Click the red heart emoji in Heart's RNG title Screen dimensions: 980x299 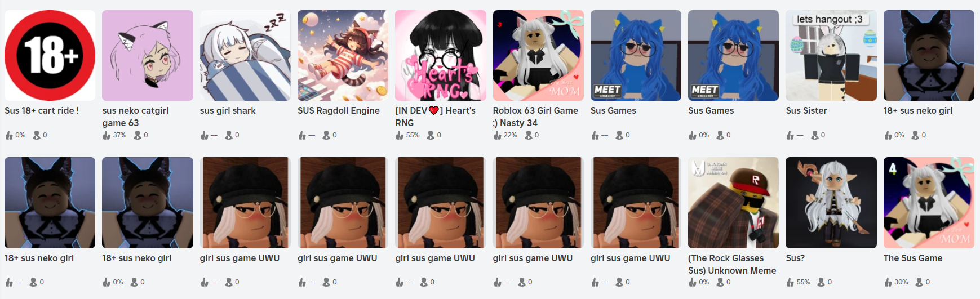click(434, 111)
